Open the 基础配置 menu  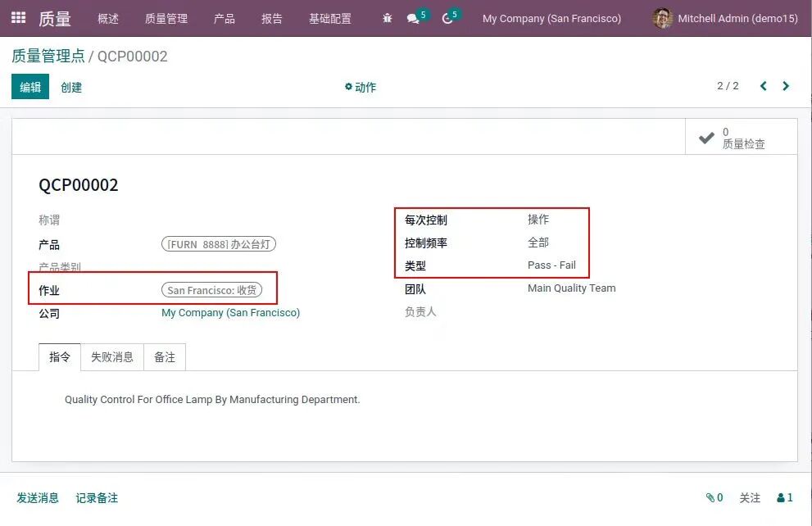(x=329, y=18)
